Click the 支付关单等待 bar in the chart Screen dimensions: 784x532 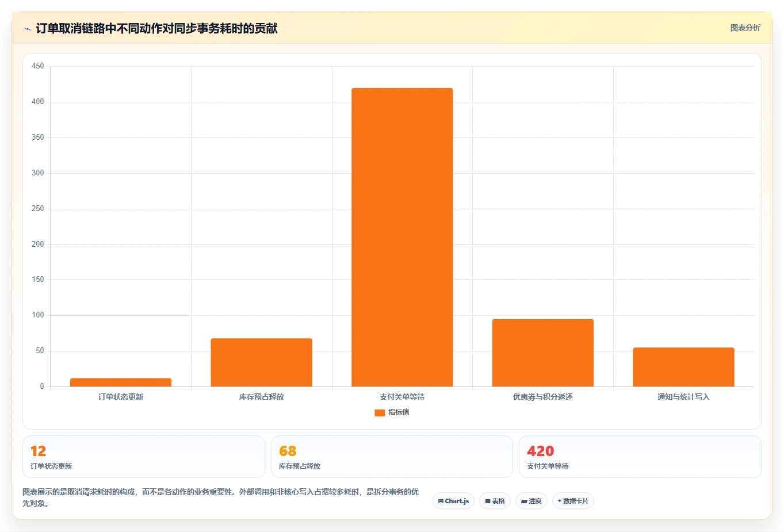(402, 237)
